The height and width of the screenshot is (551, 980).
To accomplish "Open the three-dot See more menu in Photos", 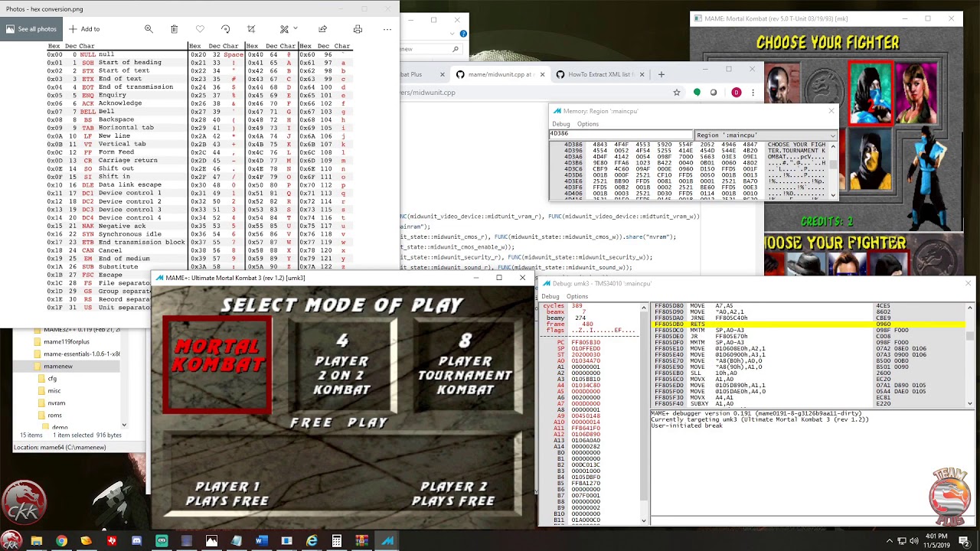I will [387, 29].
